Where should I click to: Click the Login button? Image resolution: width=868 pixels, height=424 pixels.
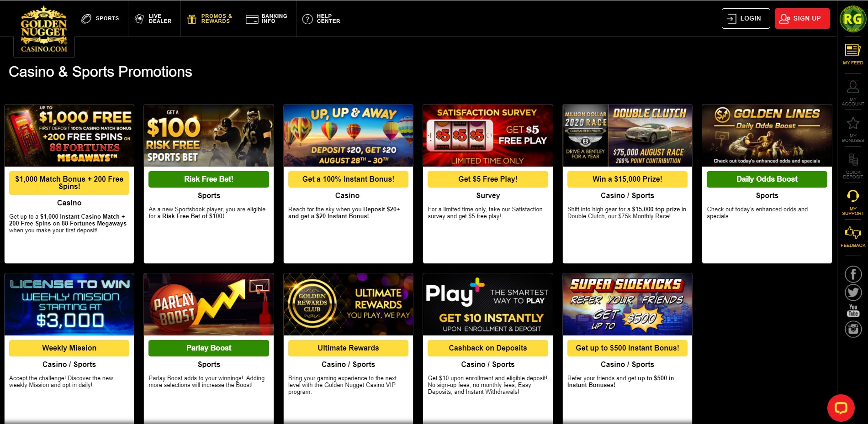click(746, 18)
